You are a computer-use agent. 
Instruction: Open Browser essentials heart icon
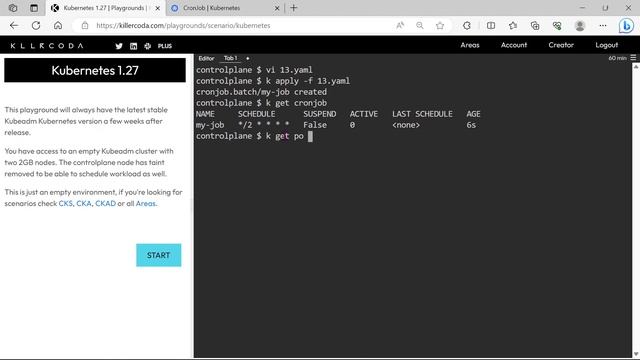point(557,25)
